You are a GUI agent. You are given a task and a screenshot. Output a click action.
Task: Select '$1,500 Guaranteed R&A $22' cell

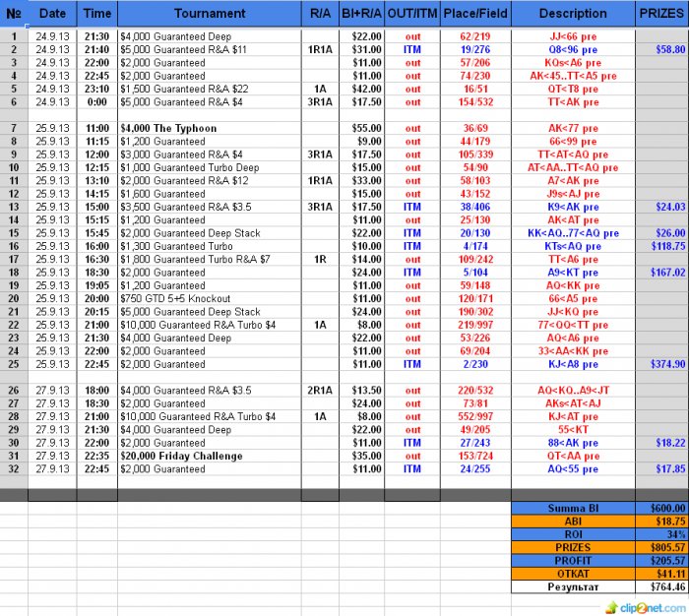210,90
